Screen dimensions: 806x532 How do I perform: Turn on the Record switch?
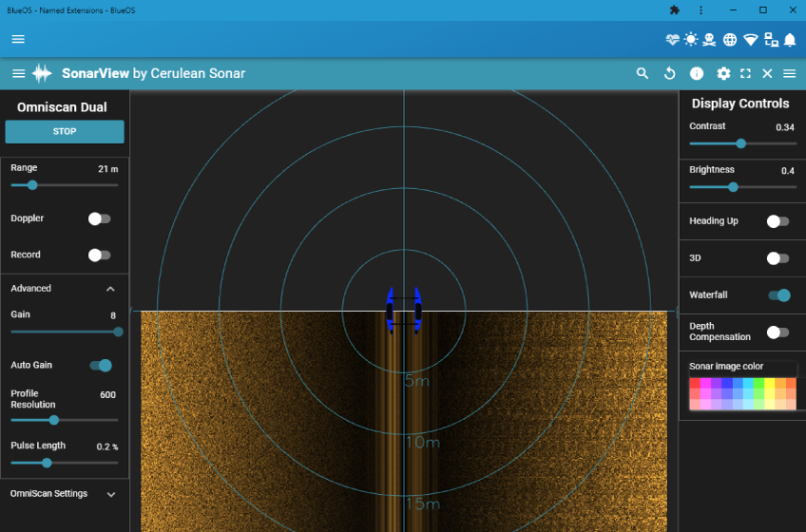coord(99,255)
